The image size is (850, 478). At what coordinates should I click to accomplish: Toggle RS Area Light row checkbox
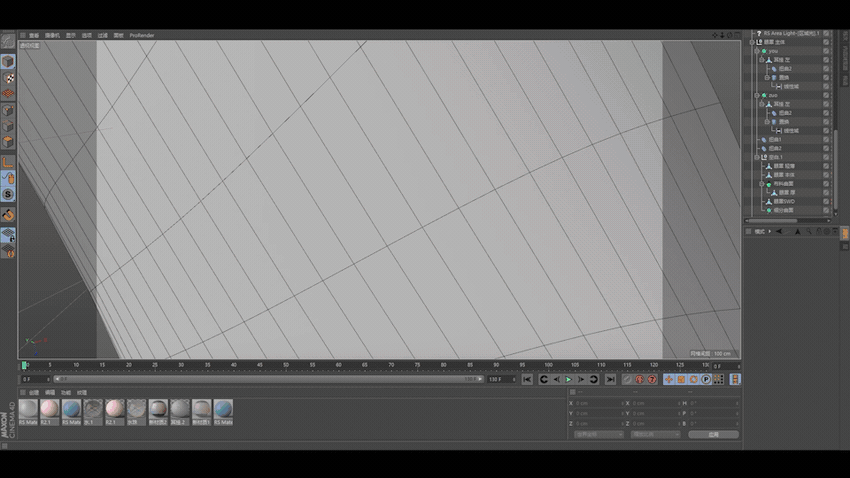(x=827, y=34)
